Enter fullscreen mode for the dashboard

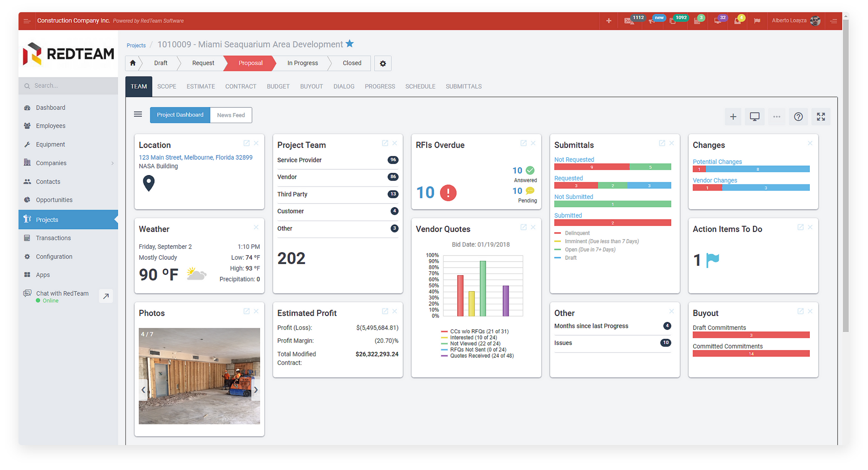[x=821, y=116]
